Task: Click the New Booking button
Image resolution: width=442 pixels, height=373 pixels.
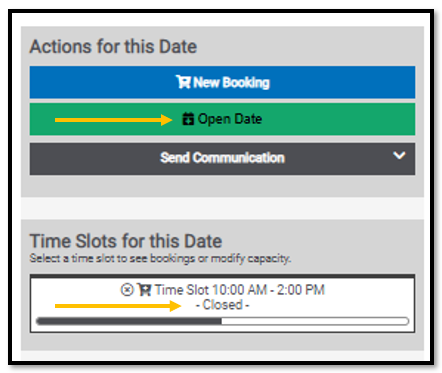Action: coord(222,82)
